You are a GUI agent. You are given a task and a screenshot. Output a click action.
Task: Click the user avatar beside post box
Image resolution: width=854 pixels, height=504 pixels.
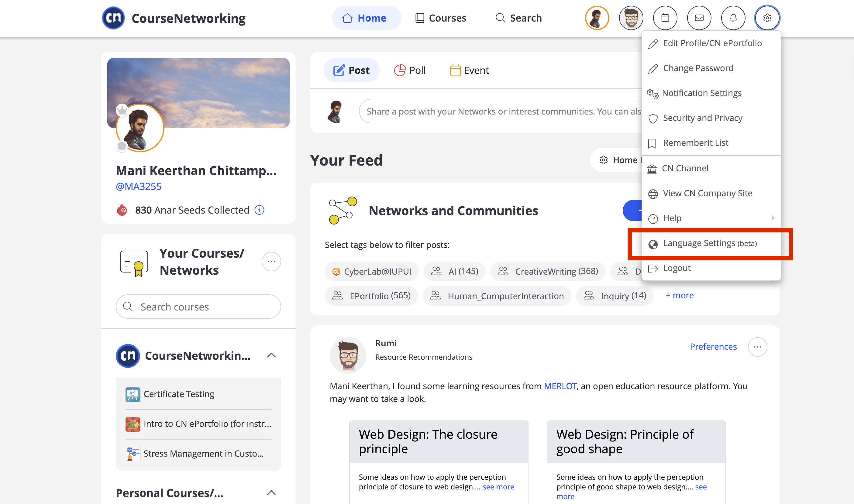[335, 111]
